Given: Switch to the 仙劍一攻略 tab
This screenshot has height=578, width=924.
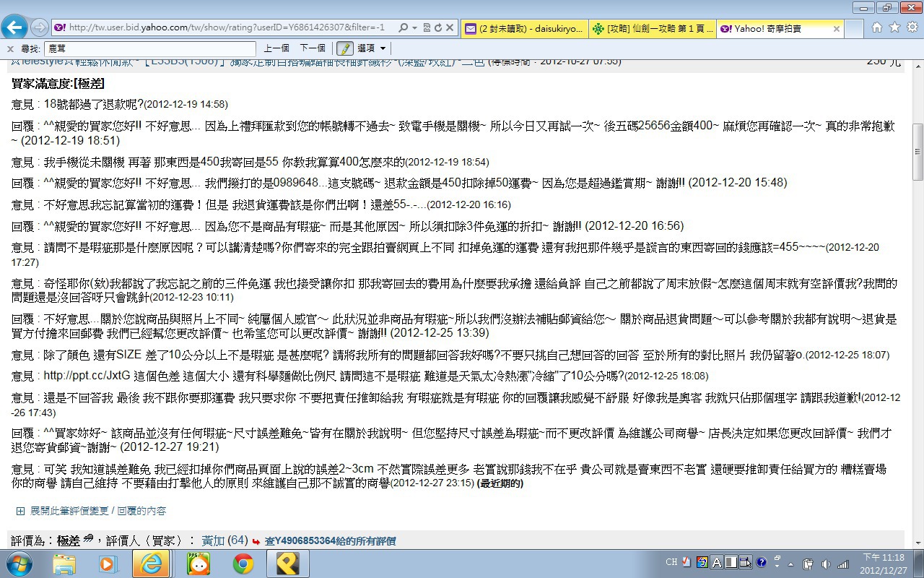Looking at the screenshot, I should [x=653, y=29].
